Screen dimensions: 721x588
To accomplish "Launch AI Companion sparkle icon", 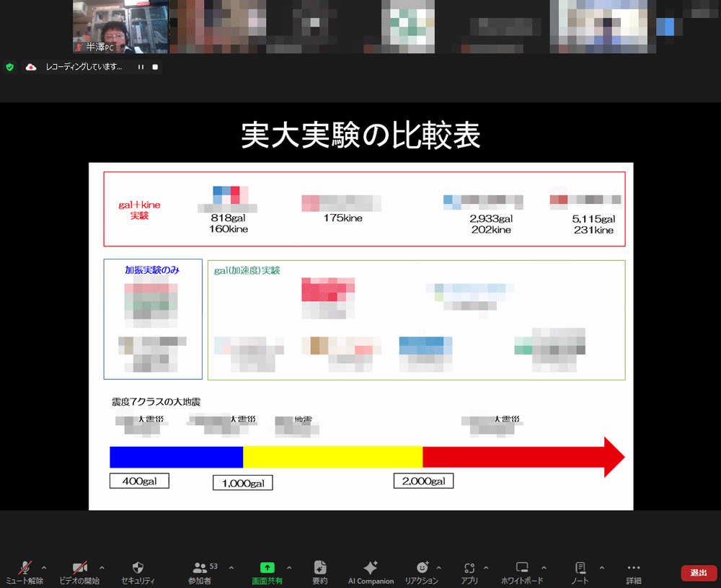I will (x=371, y=571).
